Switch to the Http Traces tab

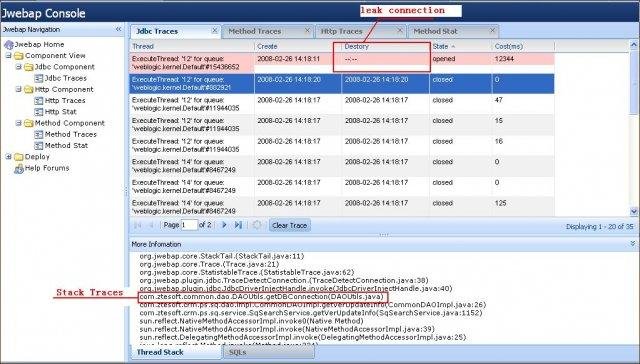[342, 31]
